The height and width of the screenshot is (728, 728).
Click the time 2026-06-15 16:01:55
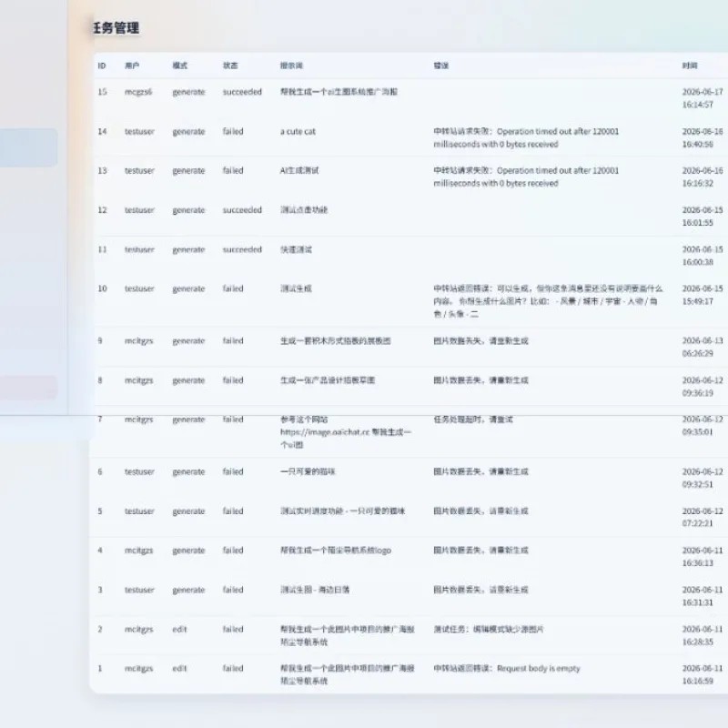click(703, 217)
